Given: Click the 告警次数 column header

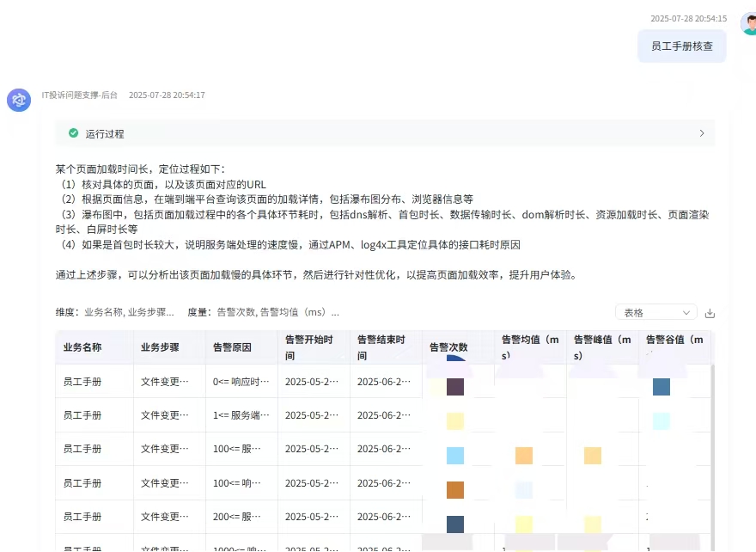Looking at the screenshot, I should tap(448, 347).
